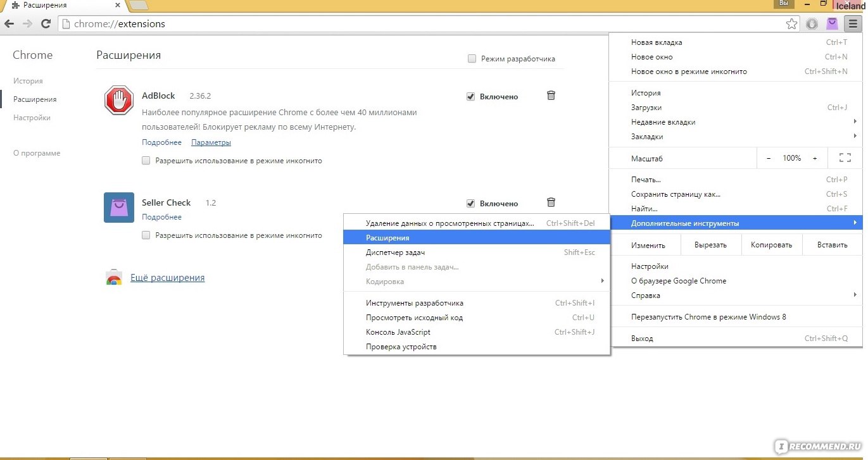The height and width of the screenshot is (460, 868).
Task: Open Диспетчер задач from submenu
Action: (477, 252)
